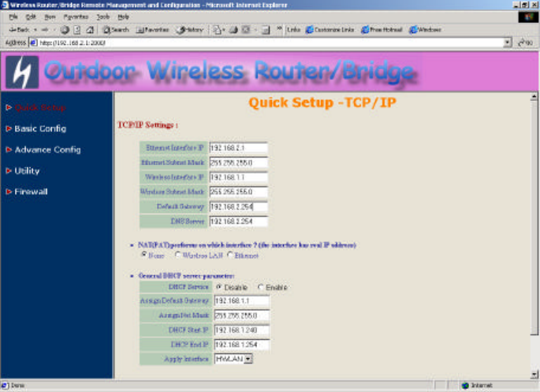This screenshot has height=392, width=540.
Task: Select the None NAT radio button
Action: pyautogui.click(x=144, y=255)
